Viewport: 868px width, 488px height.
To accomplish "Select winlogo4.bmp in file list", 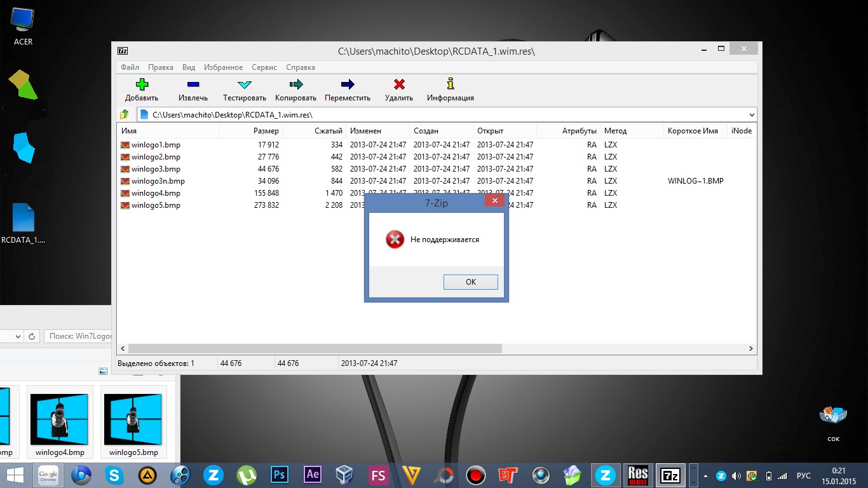I will pyautogui.click(x=156, y=193).
